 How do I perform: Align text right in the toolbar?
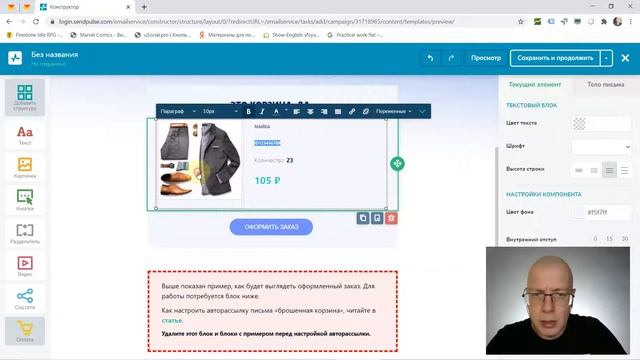tap(324, 111)
